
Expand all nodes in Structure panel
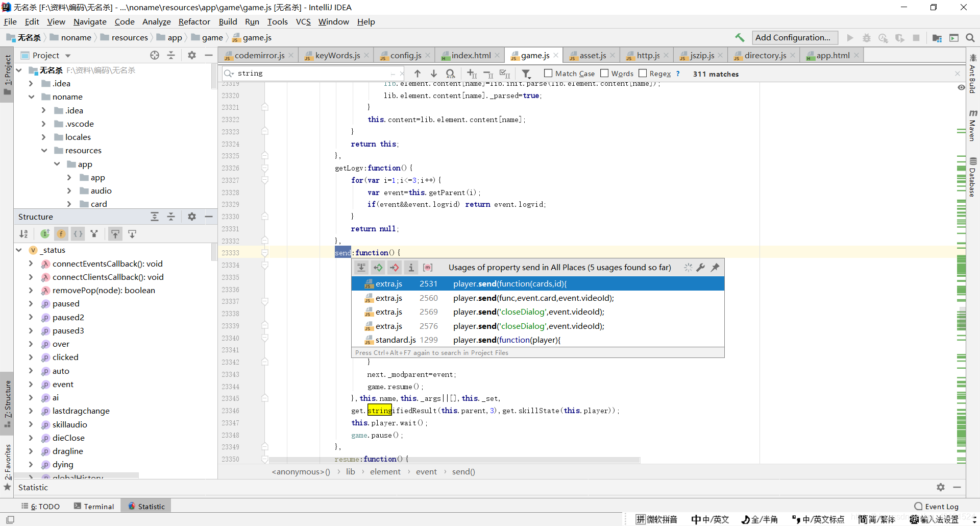[155, 217]
